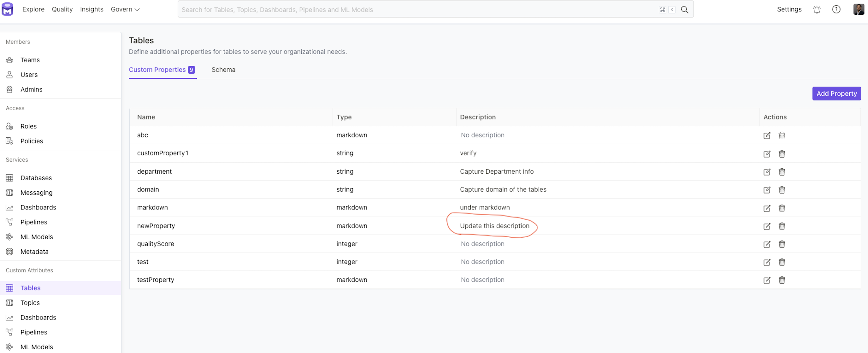
Task: Open Policies under Access
Action: tap(32, 141)
